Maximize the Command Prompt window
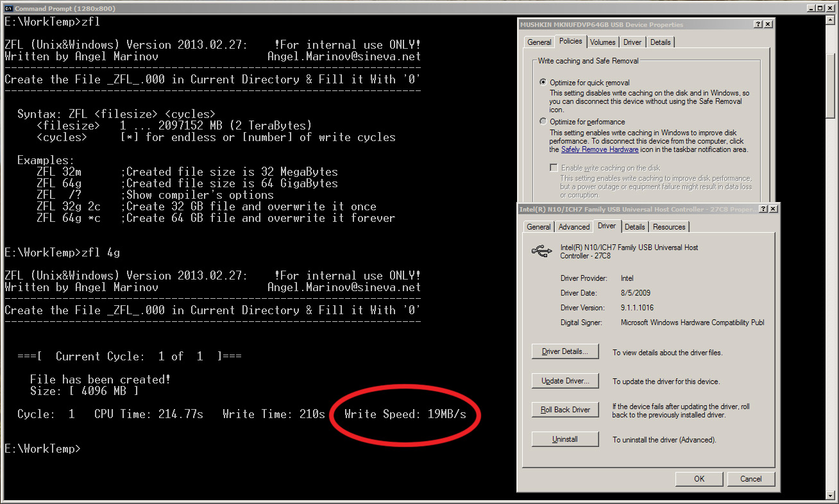839x504 pixels. [821, 8]
